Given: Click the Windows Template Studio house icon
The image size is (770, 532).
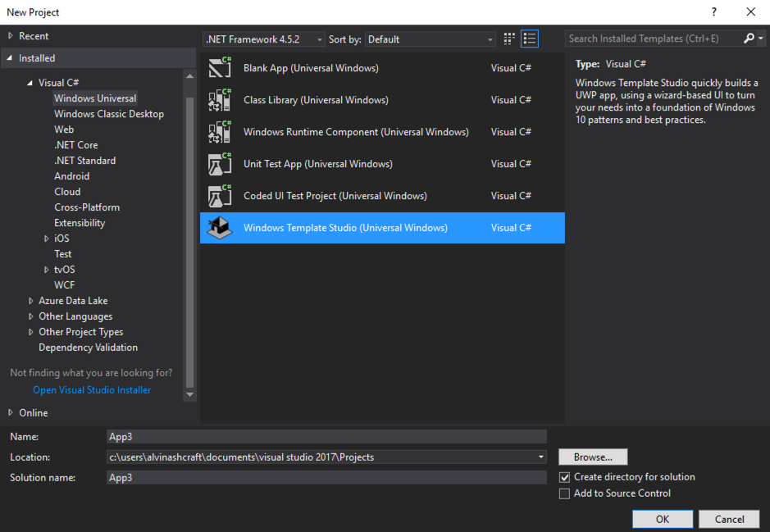Looking at the screenshot, I should pos(220,228).
